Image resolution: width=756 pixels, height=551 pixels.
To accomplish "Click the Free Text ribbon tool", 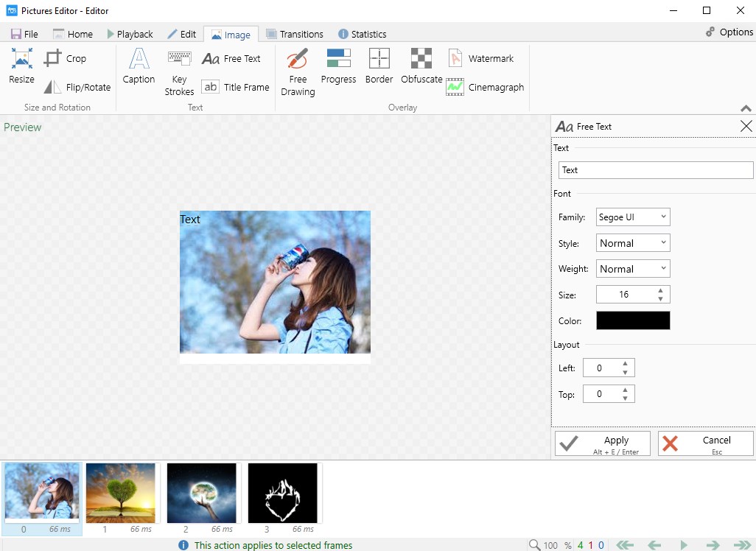I will 231,58.
